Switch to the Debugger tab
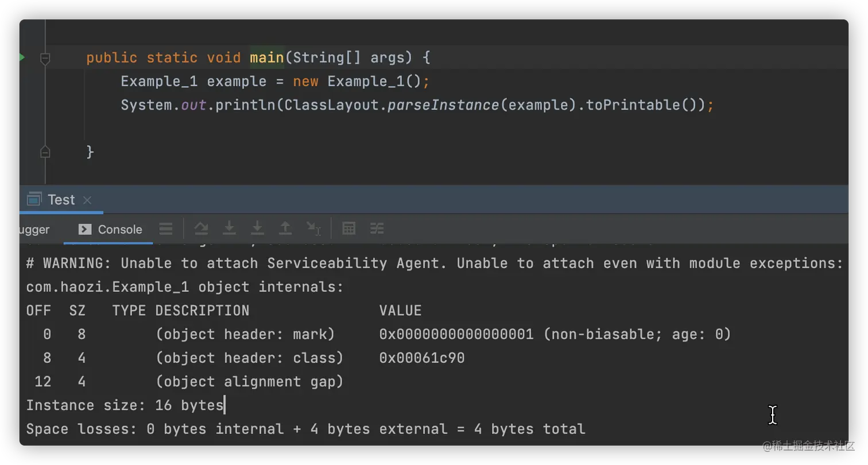 34,230
